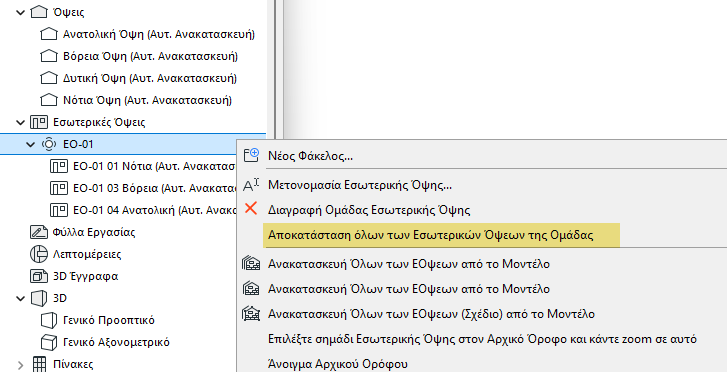Open Ανατολική Όψη elevation item
Image resolution: width=727 pixels, height=372 pixels.
pos(159,34)
